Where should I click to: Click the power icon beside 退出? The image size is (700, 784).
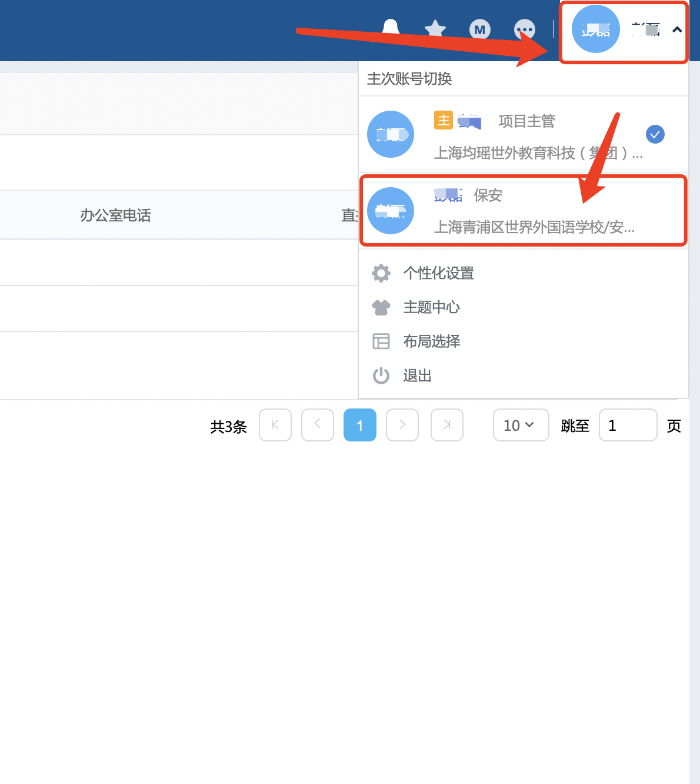[381, 376]
